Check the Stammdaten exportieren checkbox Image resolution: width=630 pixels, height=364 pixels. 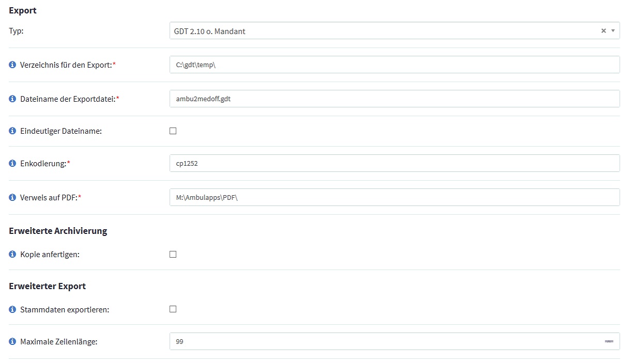point(173,309)
